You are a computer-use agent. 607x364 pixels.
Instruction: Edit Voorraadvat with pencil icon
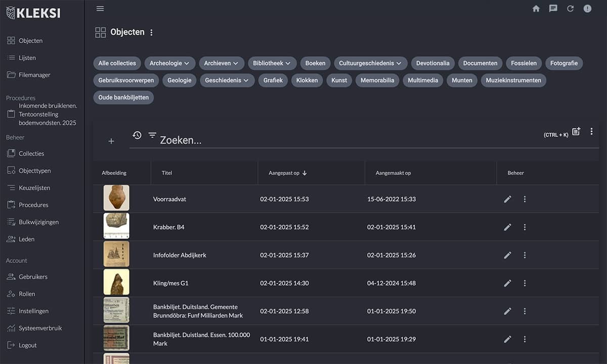(x=508, y=199)
